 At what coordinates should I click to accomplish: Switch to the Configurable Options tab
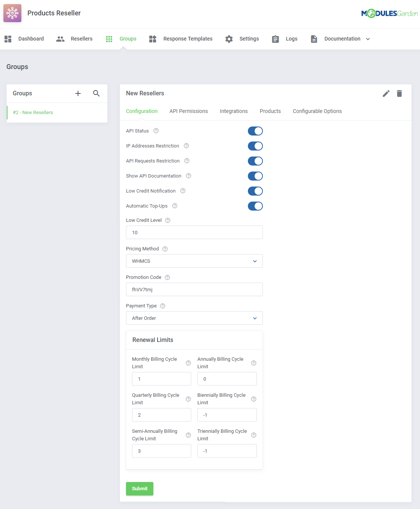tap(317, 111)
